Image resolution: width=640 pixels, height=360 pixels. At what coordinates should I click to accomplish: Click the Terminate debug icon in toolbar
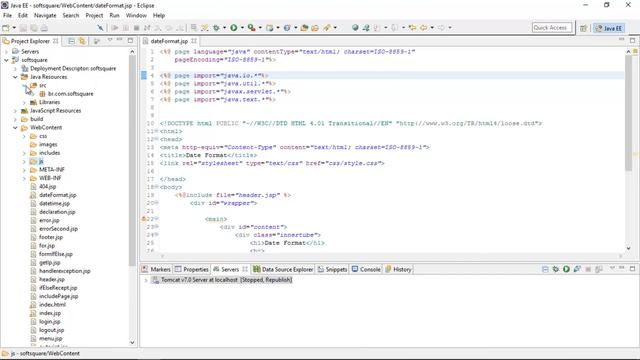[136, 28]
